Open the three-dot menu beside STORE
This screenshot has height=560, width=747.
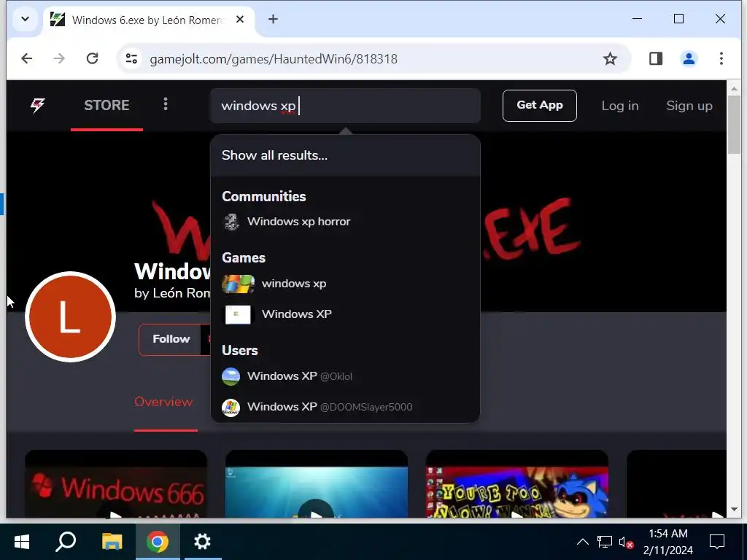coord(166,104)
